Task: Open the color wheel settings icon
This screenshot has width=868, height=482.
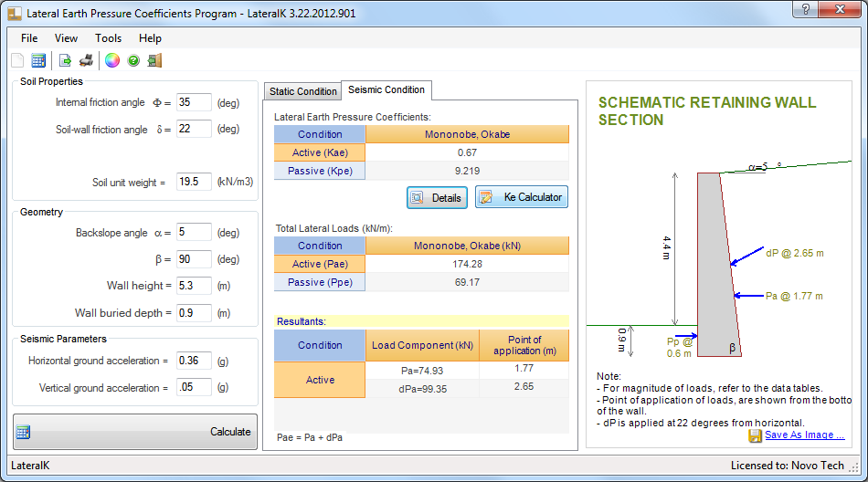Action: pos(112,60)
